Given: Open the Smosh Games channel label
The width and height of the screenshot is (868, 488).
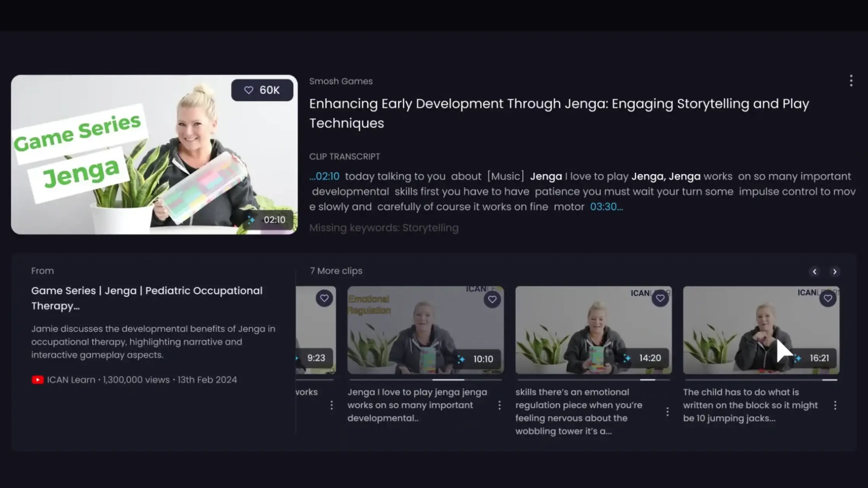Looking at the screenshot, I should tap(341, 81).
